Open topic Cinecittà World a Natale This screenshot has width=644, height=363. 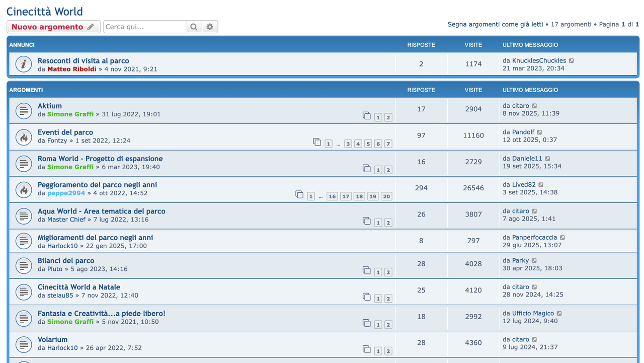pos(79,287)
